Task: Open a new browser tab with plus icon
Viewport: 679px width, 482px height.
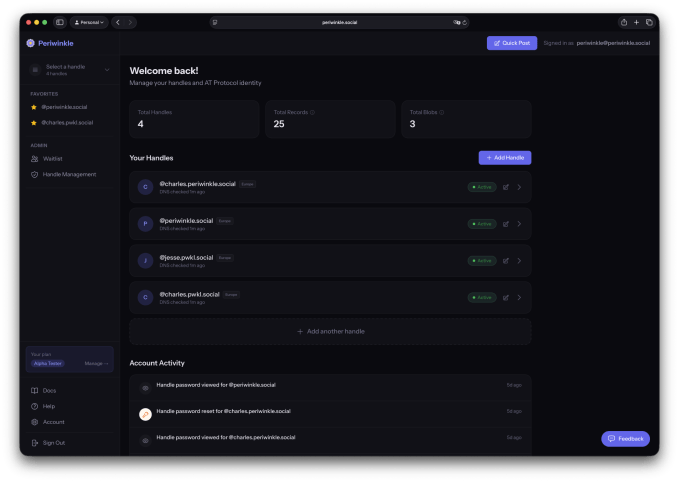Action: [637, 22]
